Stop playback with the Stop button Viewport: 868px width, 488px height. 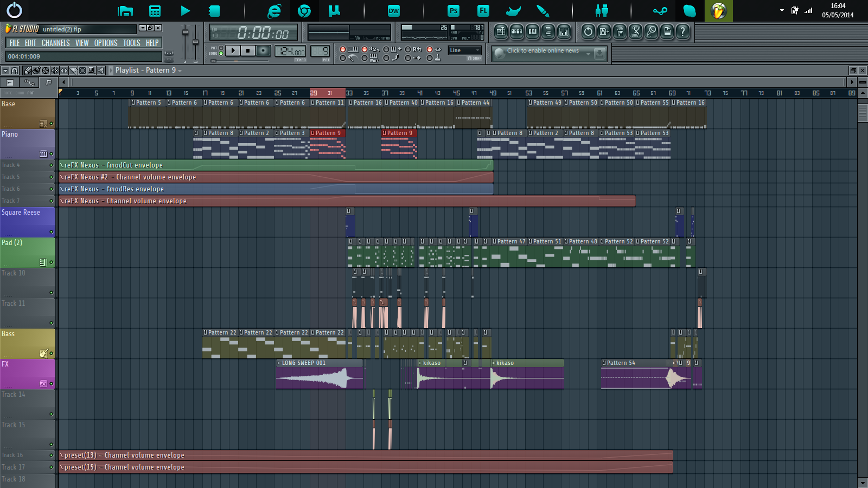pyautogui.click(x=247, y=50)
